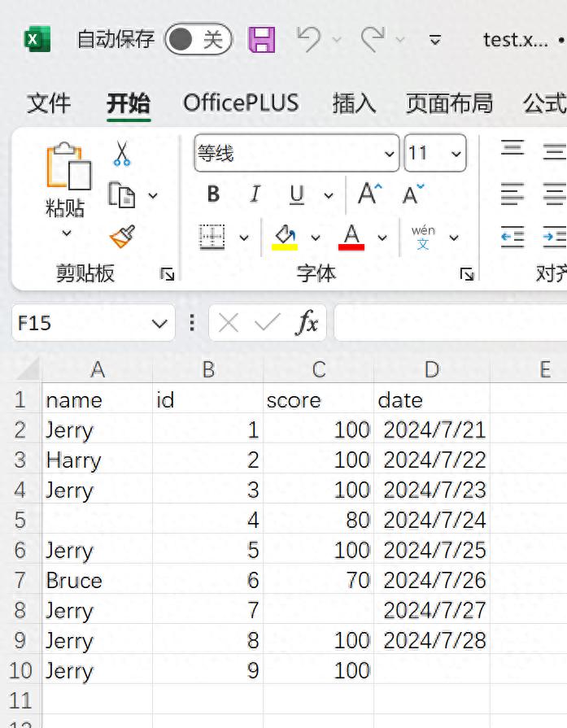
Task: Decrease font size with smaller A
Action: (413, 194)
